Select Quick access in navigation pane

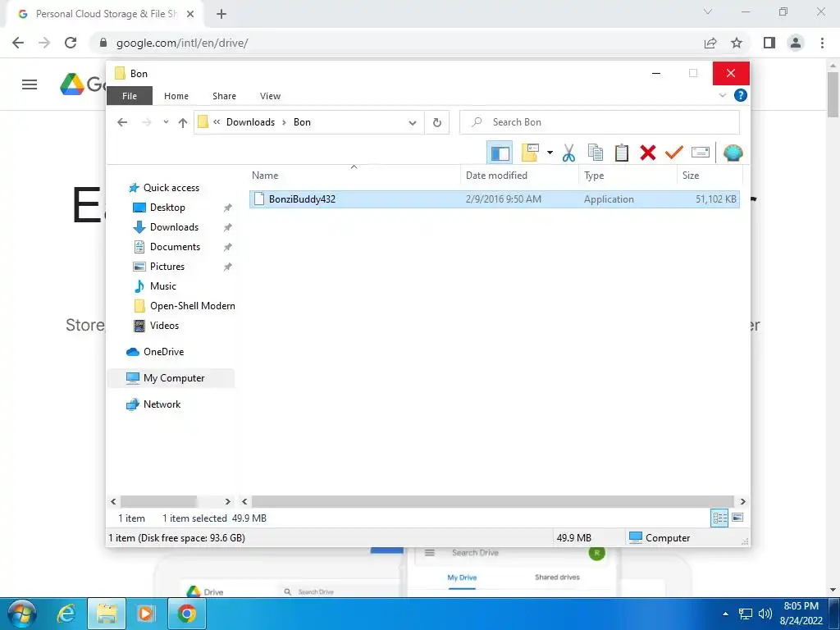pos(171,188)
